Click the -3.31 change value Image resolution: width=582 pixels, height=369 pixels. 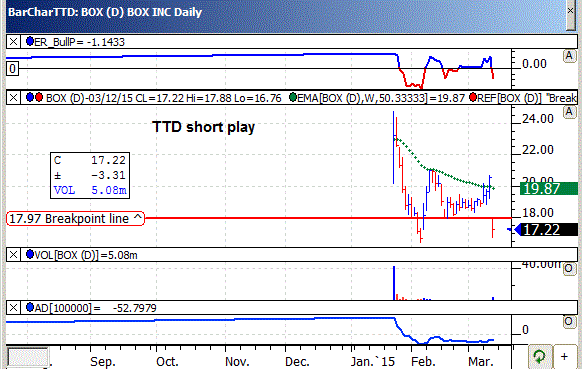(x=108, y=175)
